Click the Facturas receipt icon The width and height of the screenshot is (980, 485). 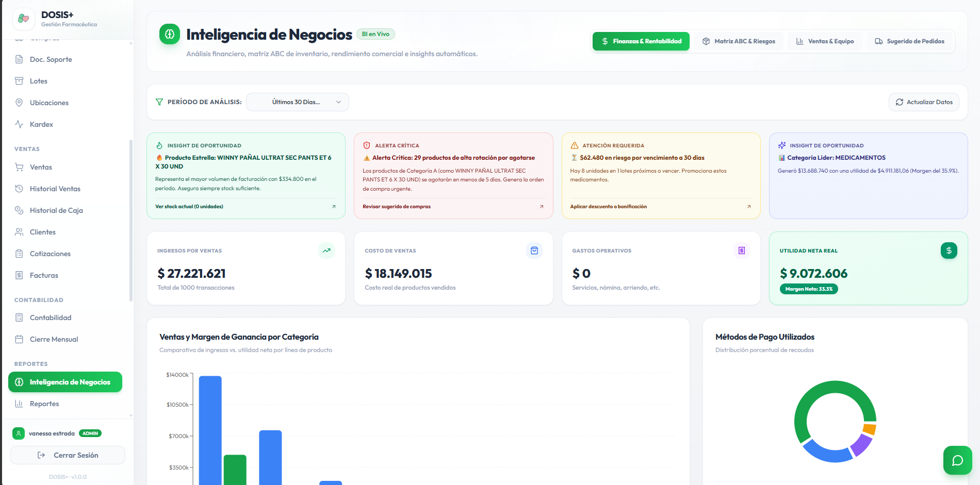point(19,275)
